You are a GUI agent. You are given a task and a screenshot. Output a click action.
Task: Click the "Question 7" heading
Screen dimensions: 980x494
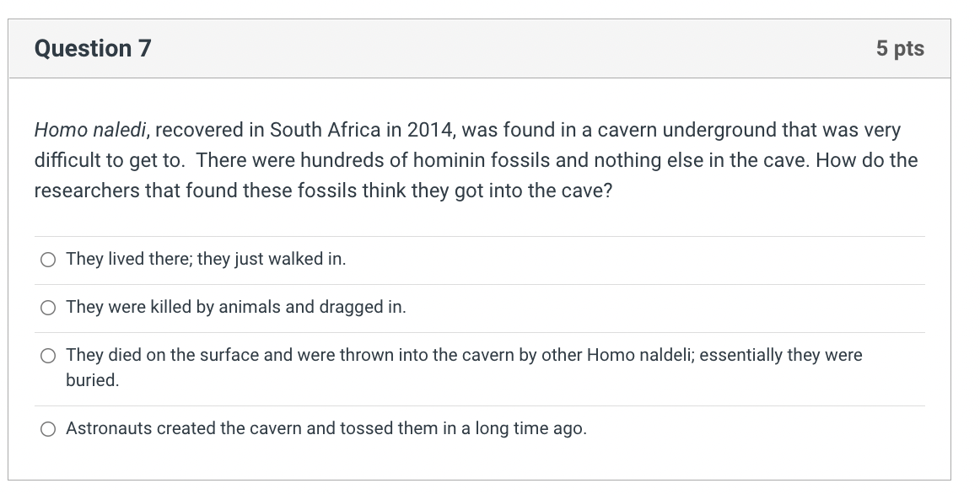93,49
